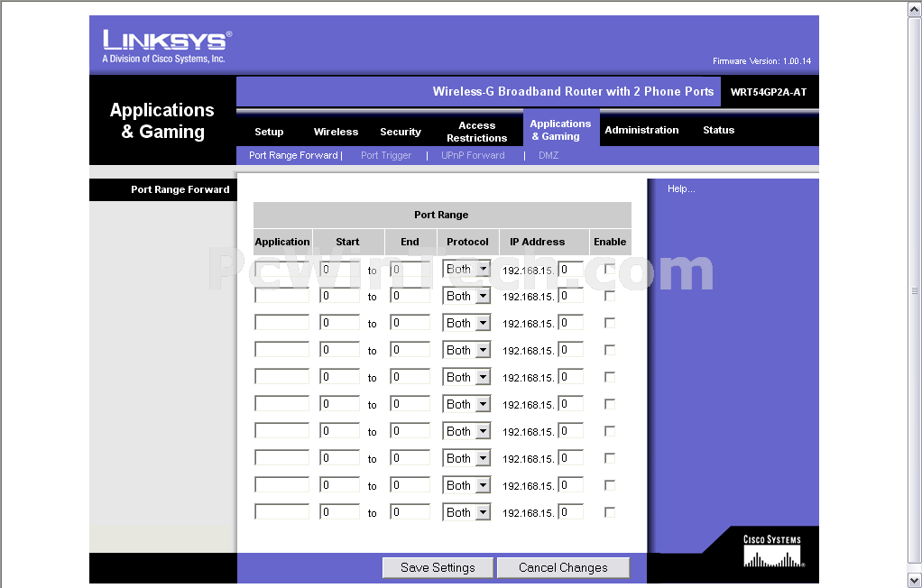
Task: Click the Cancel Changes button
Action: (563, 567)
